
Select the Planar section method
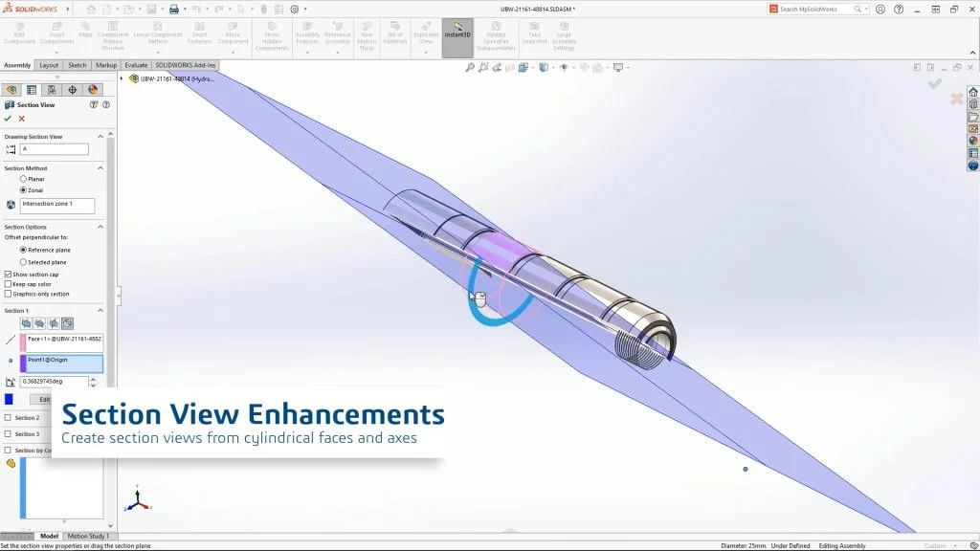(24, 179)
